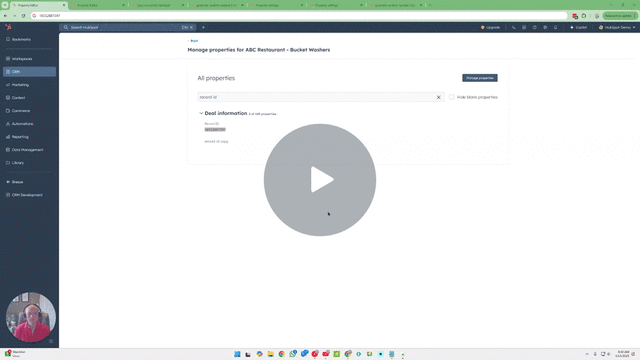Click the presenter webcam bubble
Image resolution: width=640 pixels, height=360 pixels.
tap(31, 317)
